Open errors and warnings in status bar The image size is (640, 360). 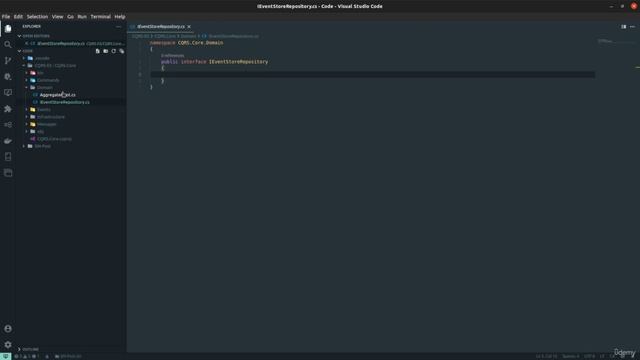(27, 356)
